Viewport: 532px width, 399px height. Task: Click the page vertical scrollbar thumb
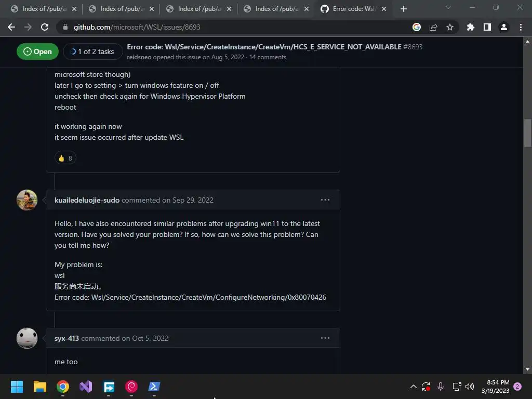tap(527, 133)
